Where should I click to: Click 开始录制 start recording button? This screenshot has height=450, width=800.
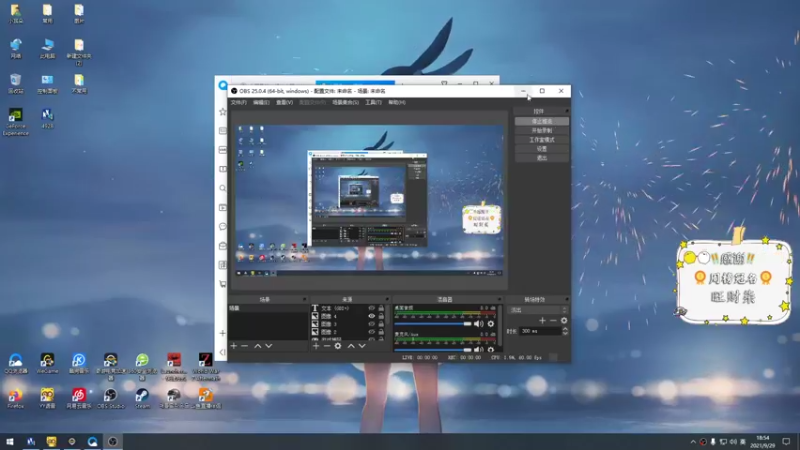coord(541,131)
